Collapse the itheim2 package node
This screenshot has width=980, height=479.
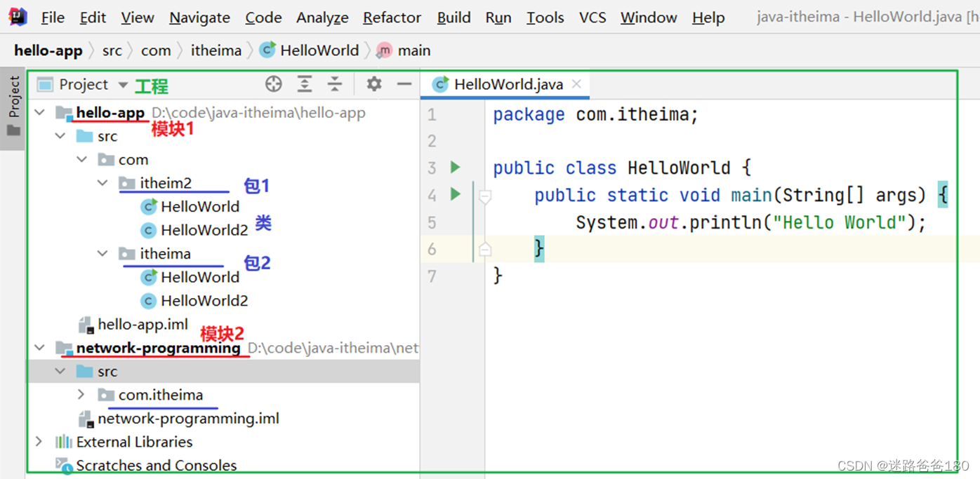point(103,183)
